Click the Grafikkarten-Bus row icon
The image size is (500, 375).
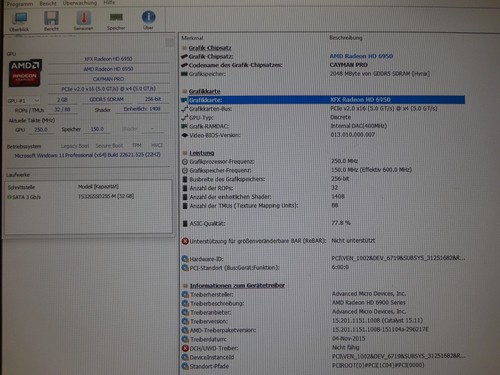point(185,109)
